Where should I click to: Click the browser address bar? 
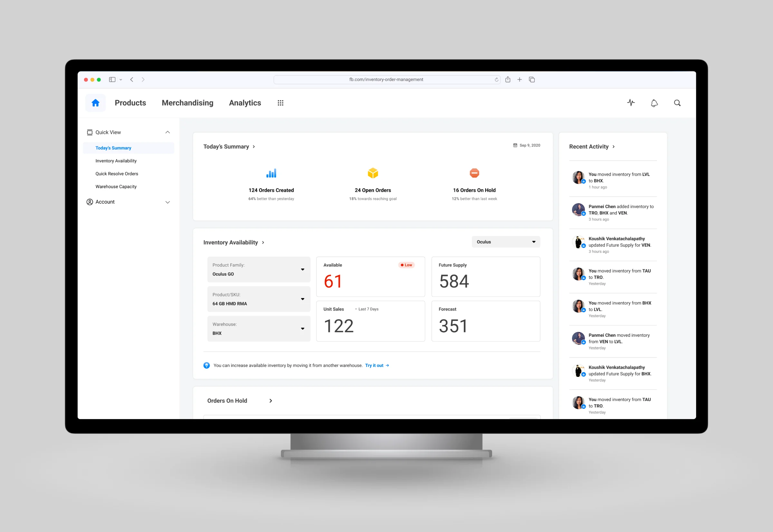pyautogui.click(x=386, y=80)
